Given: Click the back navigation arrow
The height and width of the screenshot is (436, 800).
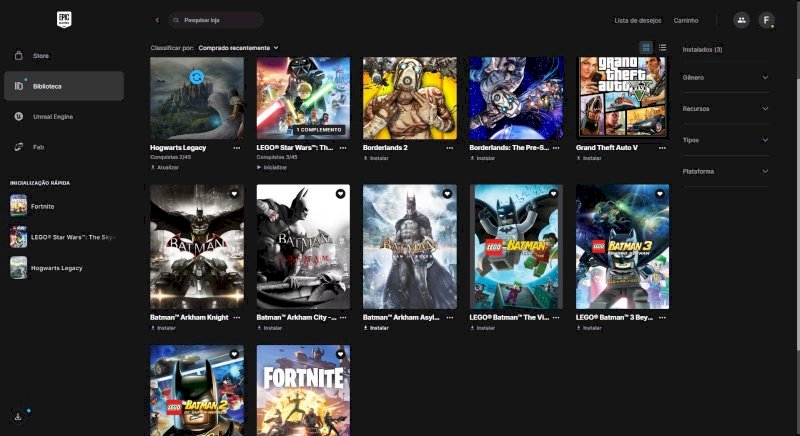Looking at the screenshot, I should (157, 20).
